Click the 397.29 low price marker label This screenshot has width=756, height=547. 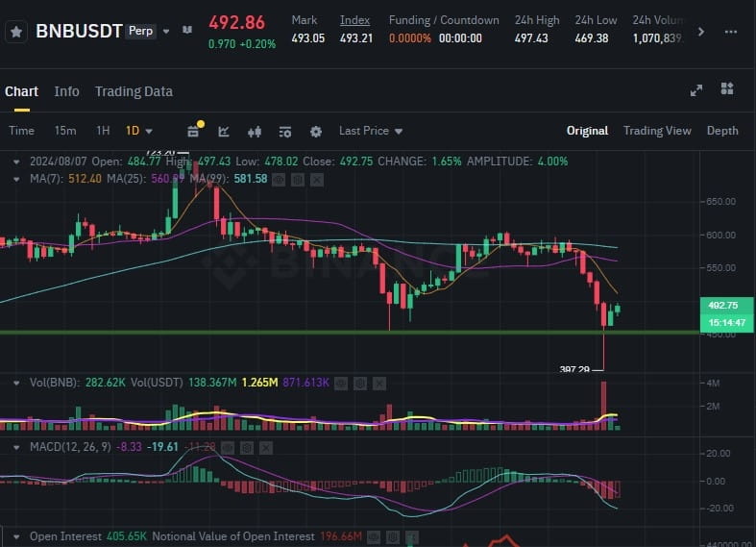[x=574, y=369]
